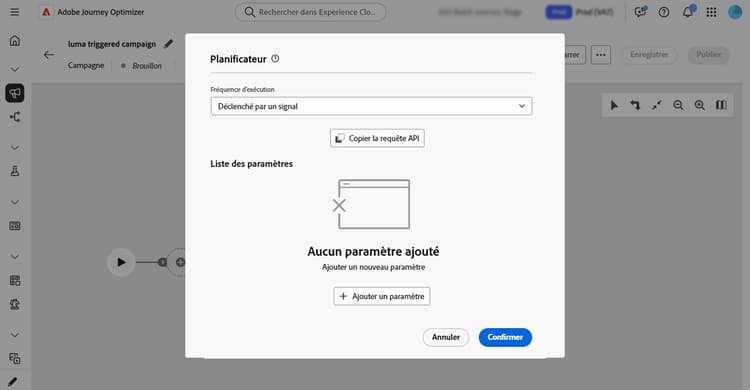The width and height of the screenshot is (750, 390).
Task: Click the Annuler button
Action: coord(446,337)
